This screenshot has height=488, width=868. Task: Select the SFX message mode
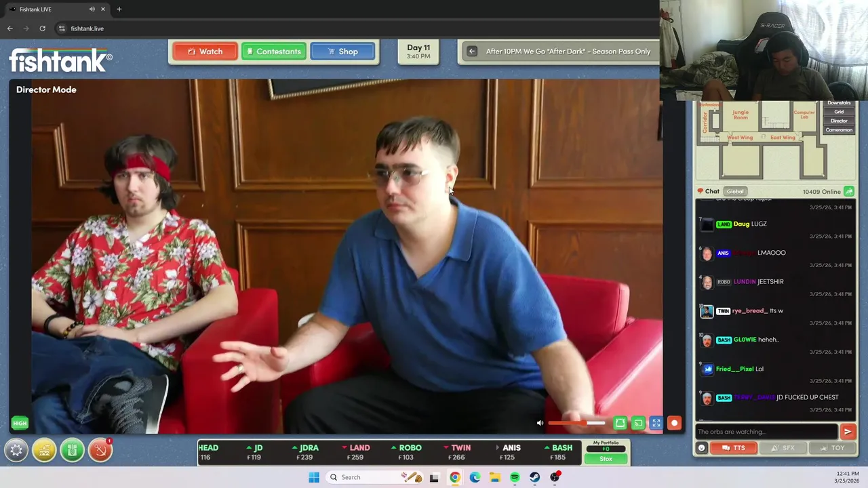[782, 448]
